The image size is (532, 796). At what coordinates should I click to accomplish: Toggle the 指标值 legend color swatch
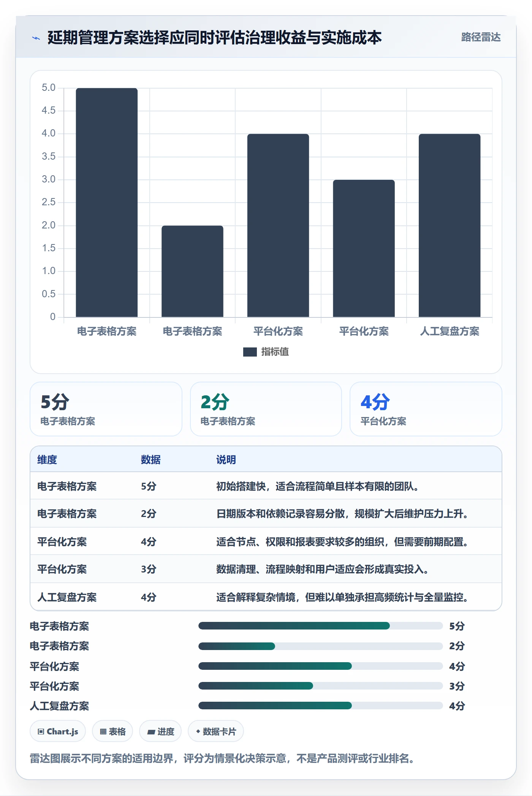[250, 352]
